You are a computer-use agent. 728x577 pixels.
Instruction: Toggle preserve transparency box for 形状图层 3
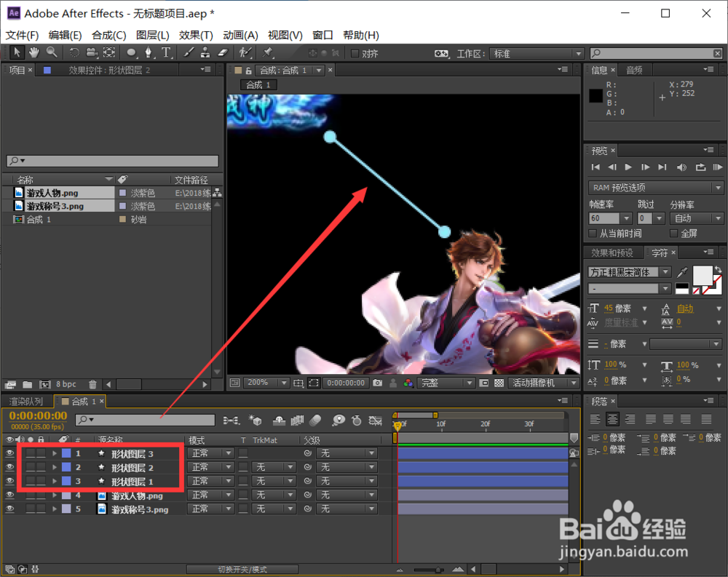click(x=243, y=453)
